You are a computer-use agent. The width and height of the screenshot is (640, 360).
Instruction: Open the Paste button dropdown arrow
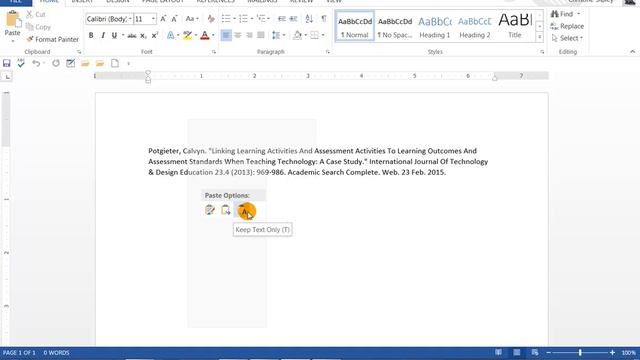click(x=13, y=41)
